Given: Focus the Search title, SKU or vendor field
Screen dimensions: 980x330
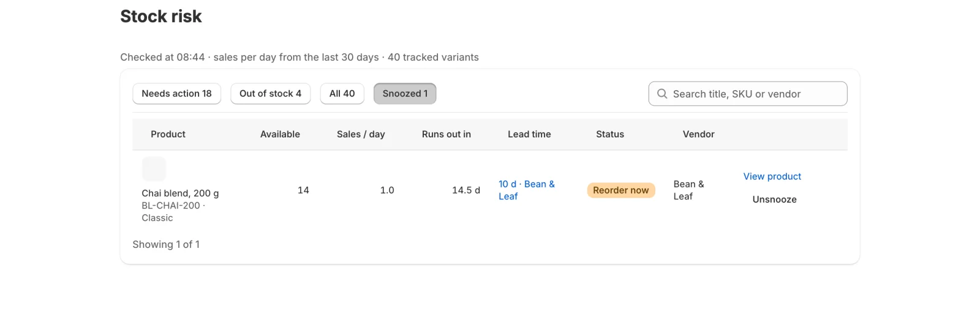Looking at the screenshot, I should [x=748, y=94].
